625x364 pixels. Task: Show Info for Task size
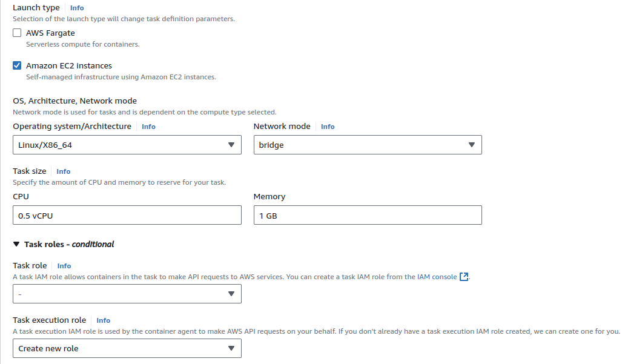tap(64, 171)
